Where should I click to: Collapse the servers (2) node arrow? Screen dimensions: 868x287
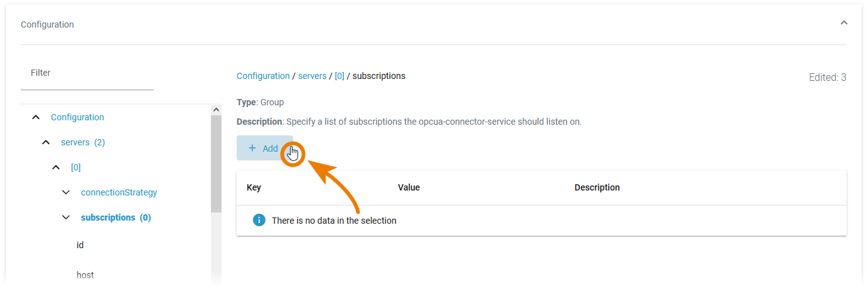click(x=46, y=142)
